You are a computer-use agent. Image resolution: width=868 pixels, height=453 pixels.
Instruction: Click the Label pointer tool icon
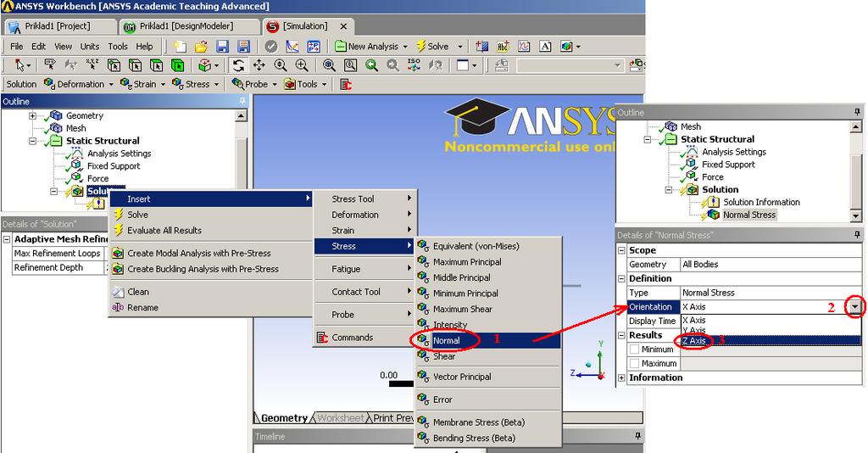coord(50,65)
